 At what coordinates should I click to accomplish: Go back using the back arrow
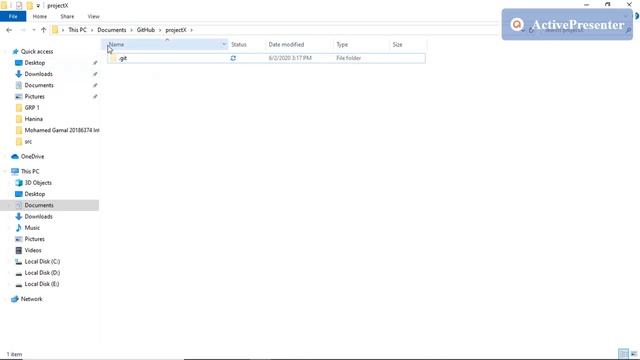point(9,30)
